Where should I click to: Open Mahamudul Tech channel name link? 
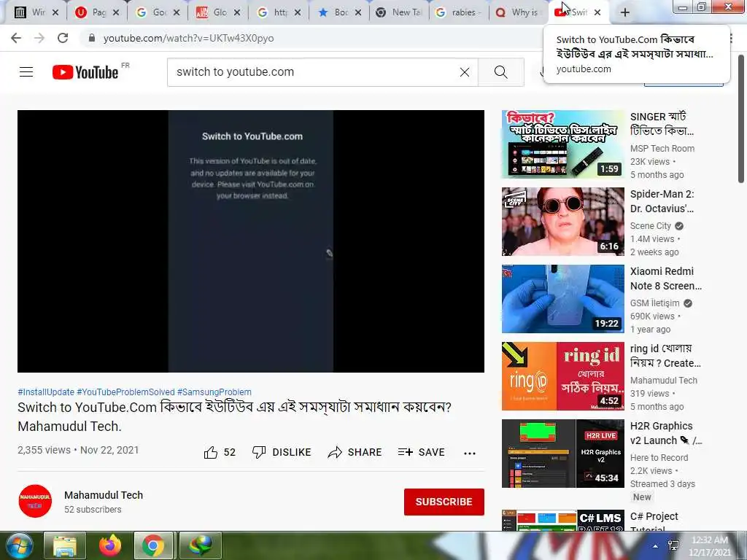(104, 495)
